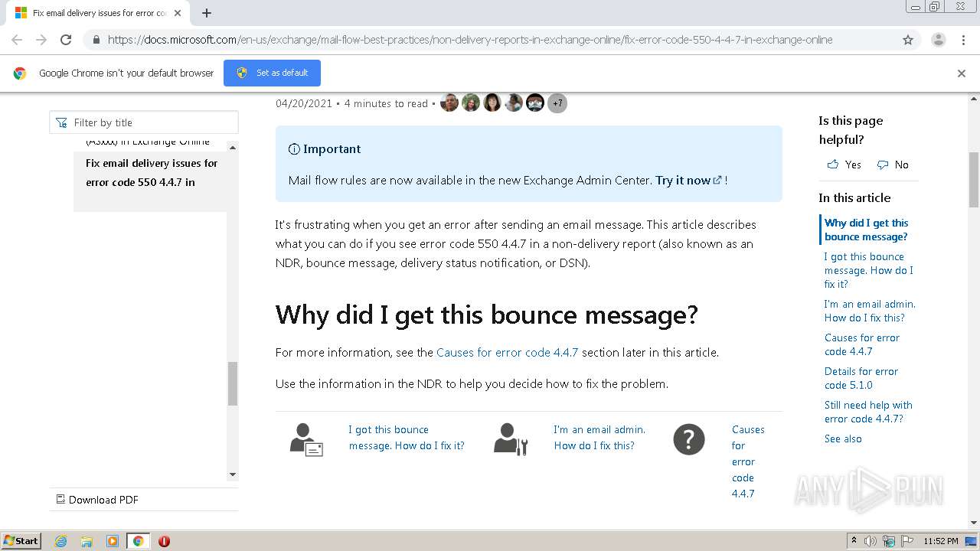Open Causes for error code 4.4.7 table link
Image resolution: width=980 pixels, height=551 pixels.
click(748, 461)
